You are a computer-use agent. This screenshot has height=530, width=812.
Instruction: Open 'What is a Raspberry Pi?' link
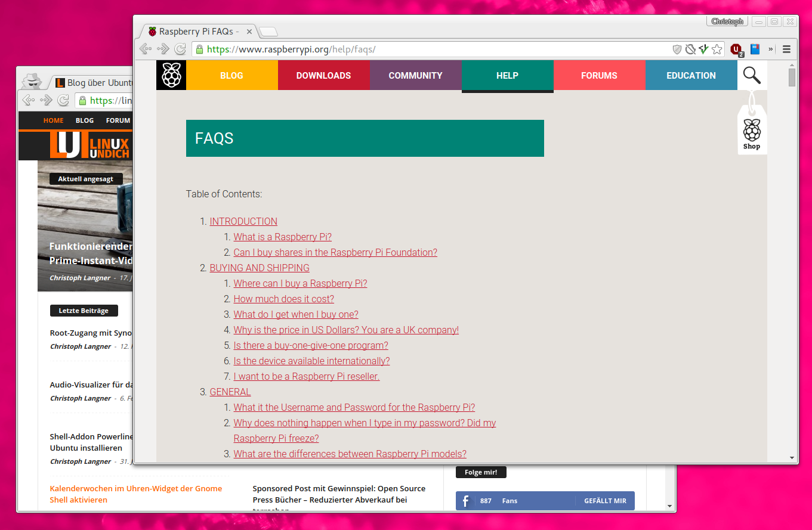tap(283, 237)
